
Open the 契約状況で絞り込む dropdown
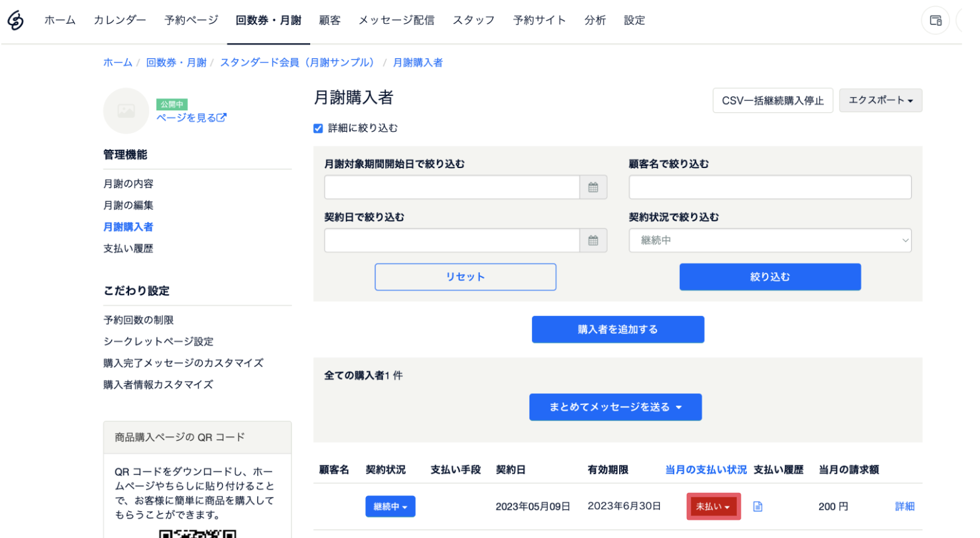point(769,241)
